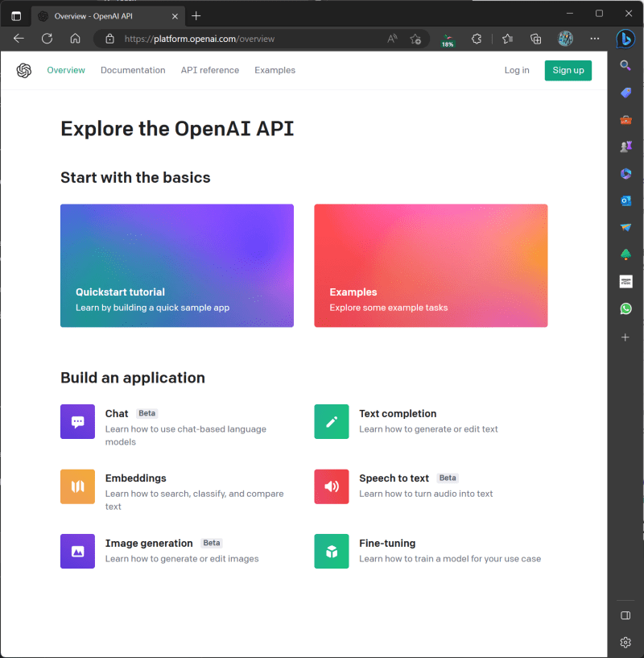Click the OpenAI logo in the page header

(x=24, y=71)
